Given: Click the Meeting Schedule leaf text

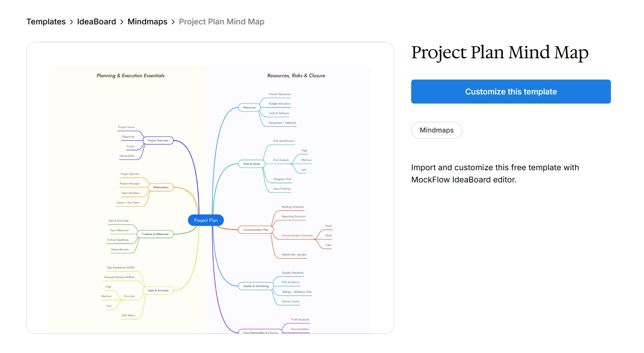Looking at the screenshot, I should click(293, 207).
